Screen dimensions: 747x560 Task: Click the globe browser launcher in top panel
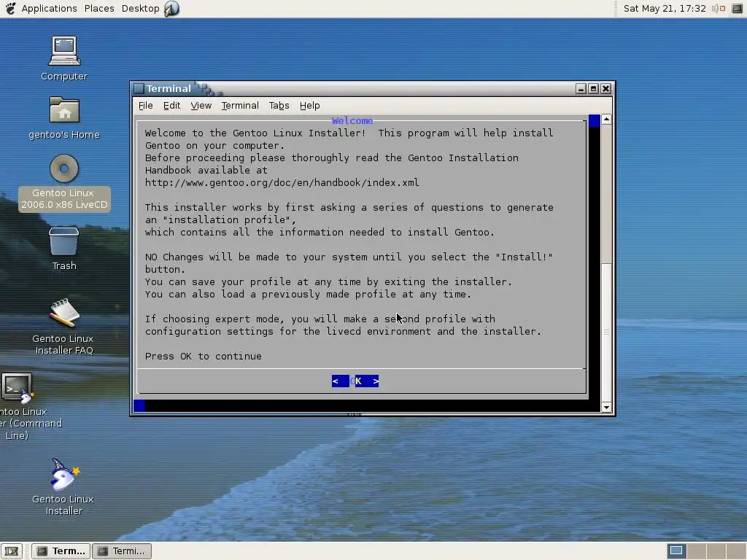[x=171, y=9]
